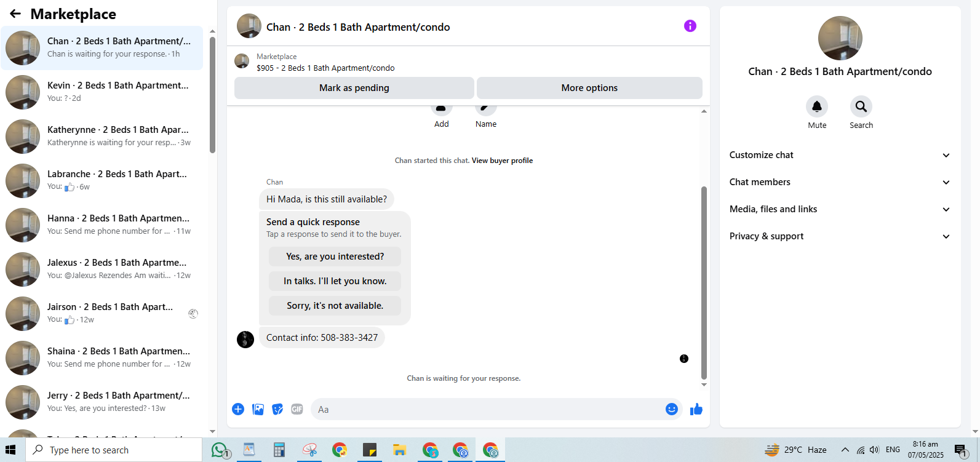Open WhatsApp from the taskbar
The height and width of the screenshot is (462, 980).
click(x=220, y=450)
